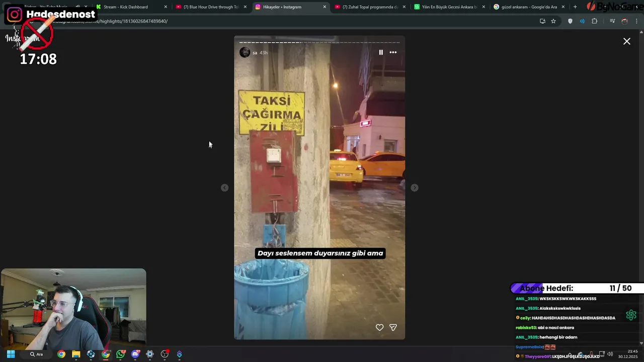Switch to the Zuhal Topal YouTube tab
Viewport: 644px width, 362px height.
(x=370, y=7)
